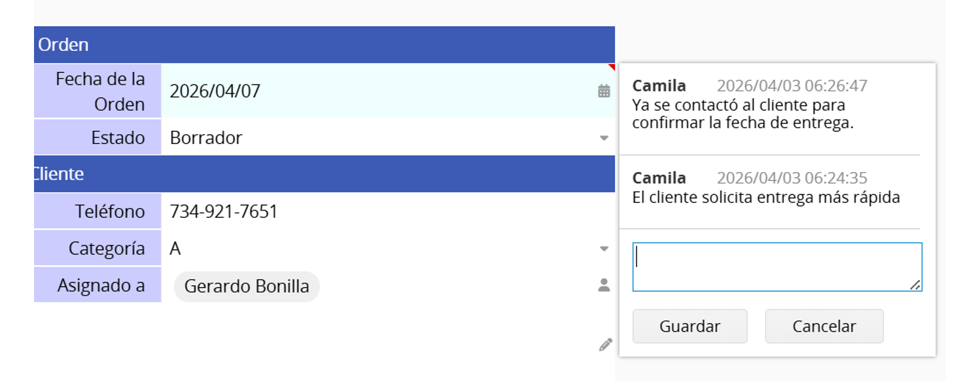Click the pencil edit icon
The image size is (980, 386).
click(606, 345)
